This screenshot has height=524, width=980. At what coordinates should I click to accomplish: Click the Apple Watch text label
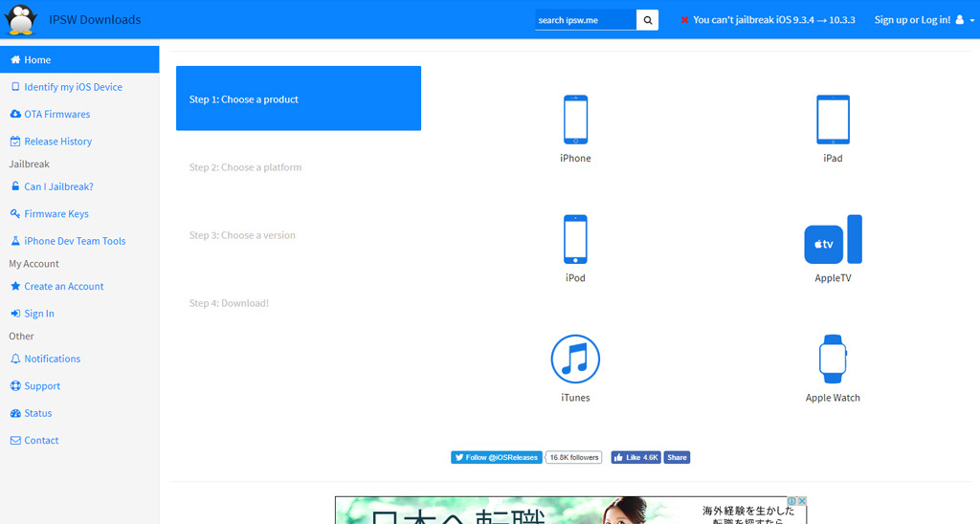pos(833,398)
